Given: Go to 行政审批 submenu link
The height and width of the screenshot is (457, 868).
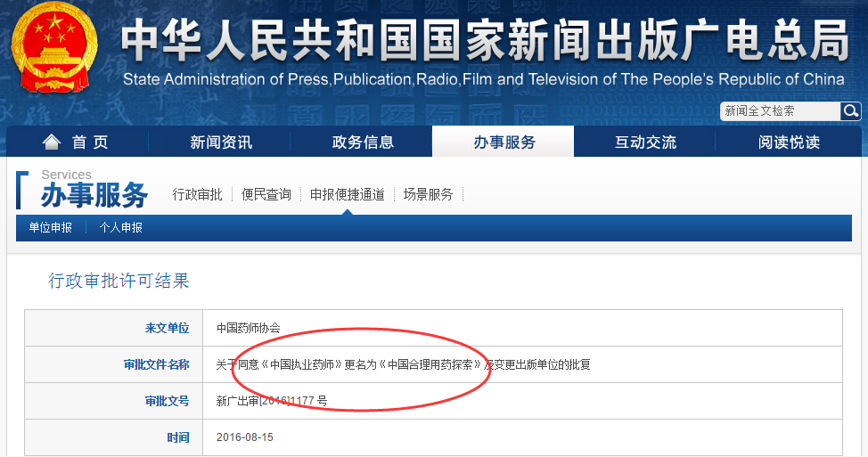Looking at the screenshot, I should tap(197, 194).
